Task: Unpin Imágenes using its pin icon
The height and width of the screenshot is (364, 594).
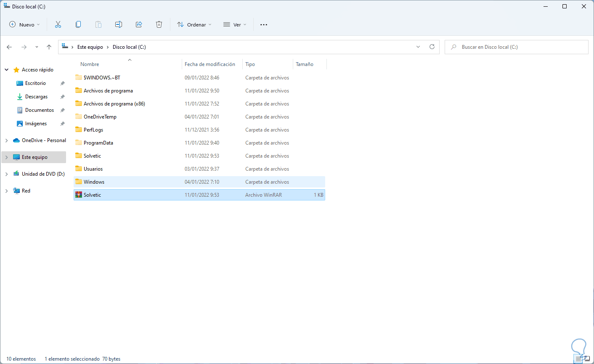Action: pyautogui.click(x=62, y=124)
